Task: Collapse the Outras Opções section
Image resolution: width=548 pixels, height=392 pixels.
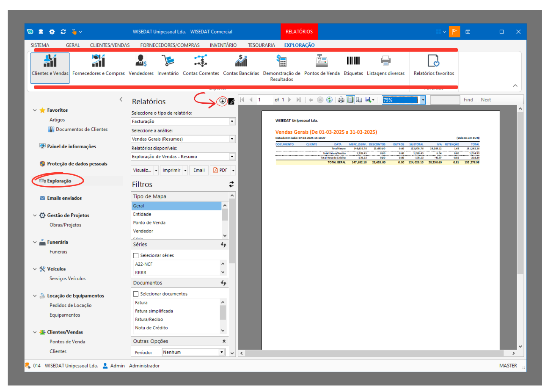Action: pos(224,341)
